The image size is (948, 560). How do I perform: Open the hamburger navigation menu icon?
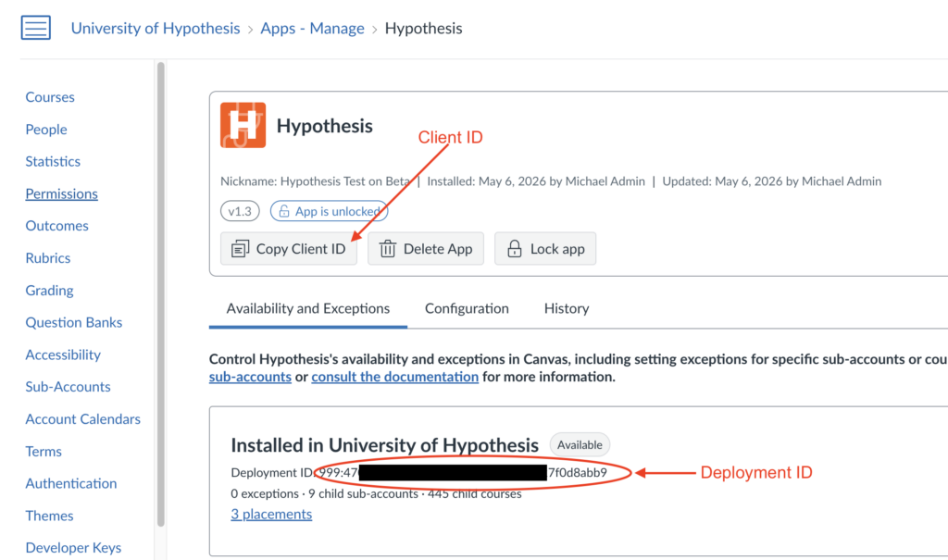36,28
